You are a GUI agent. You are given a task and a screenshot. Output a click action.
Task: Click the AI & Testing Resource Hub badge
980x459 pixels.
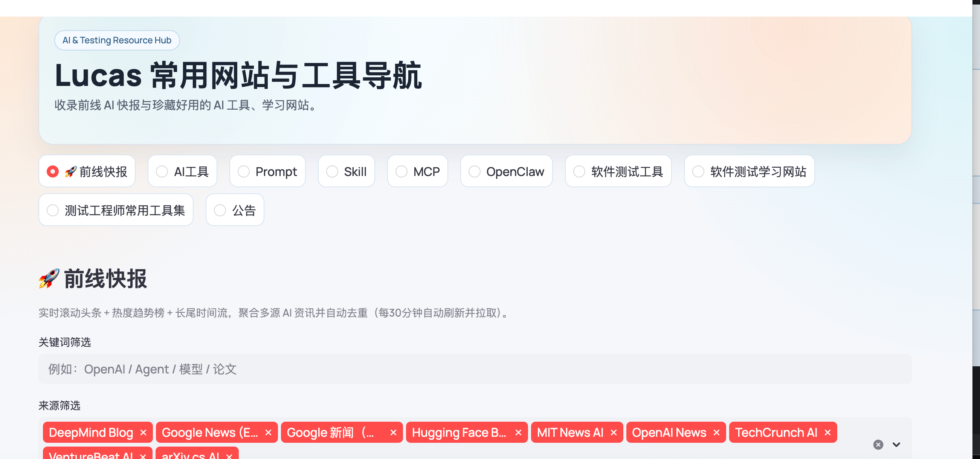coord(117,40)
